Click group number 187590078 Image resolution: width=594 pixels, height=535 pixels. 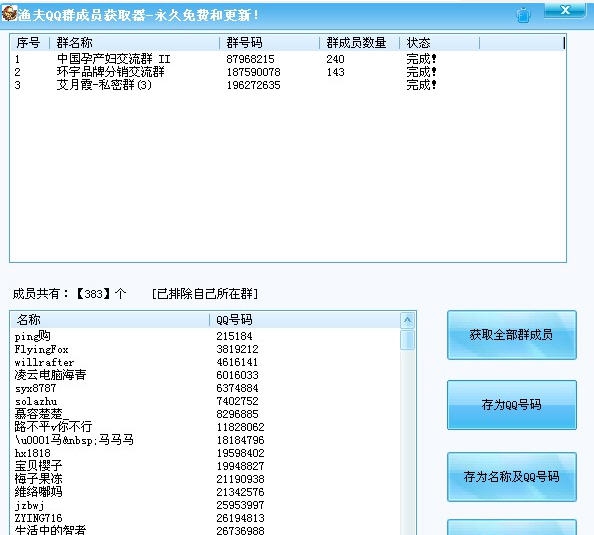click(x=253, y=72)
